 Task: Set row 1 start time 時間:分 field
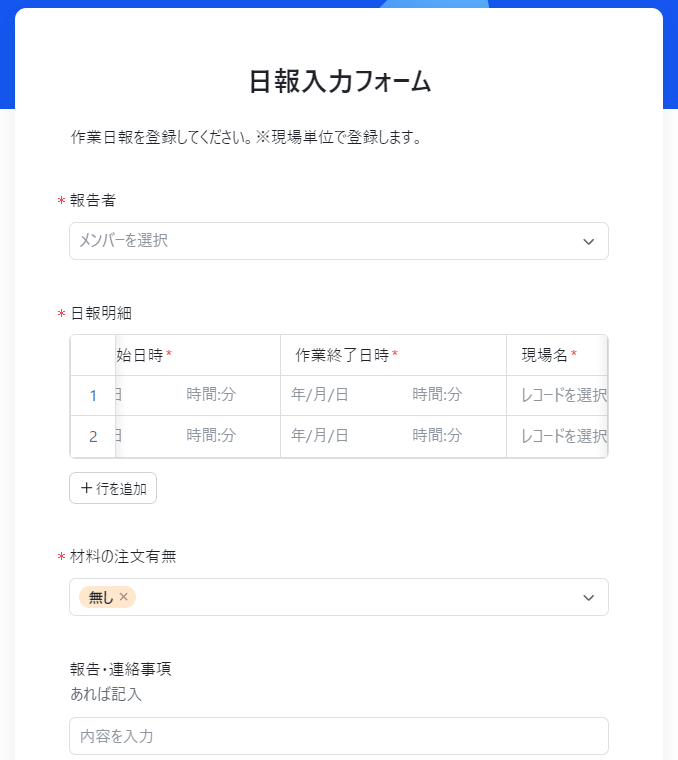point(211,395)
